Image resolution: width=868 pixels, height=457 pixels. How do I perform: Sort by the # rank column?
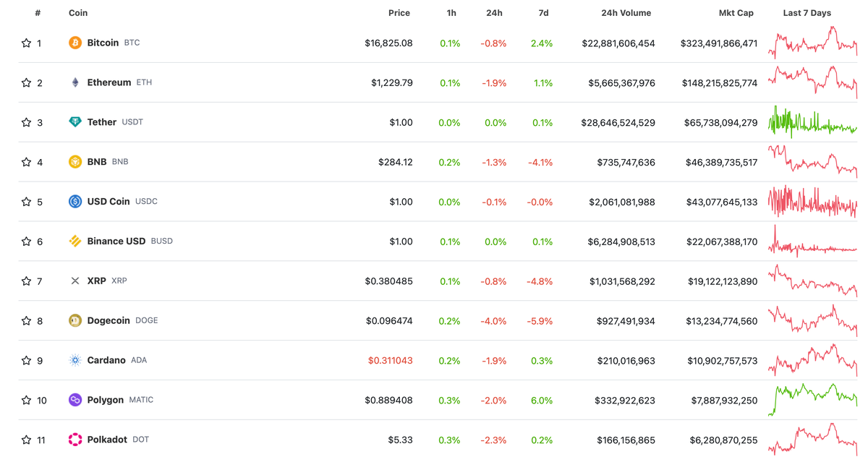(x=38, y=13)
